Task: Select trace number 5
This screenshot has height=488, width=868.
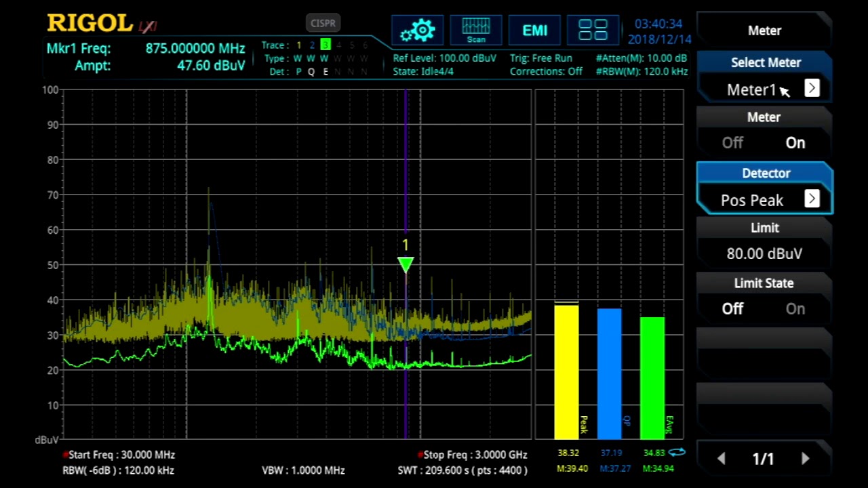Action: [x=352, y=45]
